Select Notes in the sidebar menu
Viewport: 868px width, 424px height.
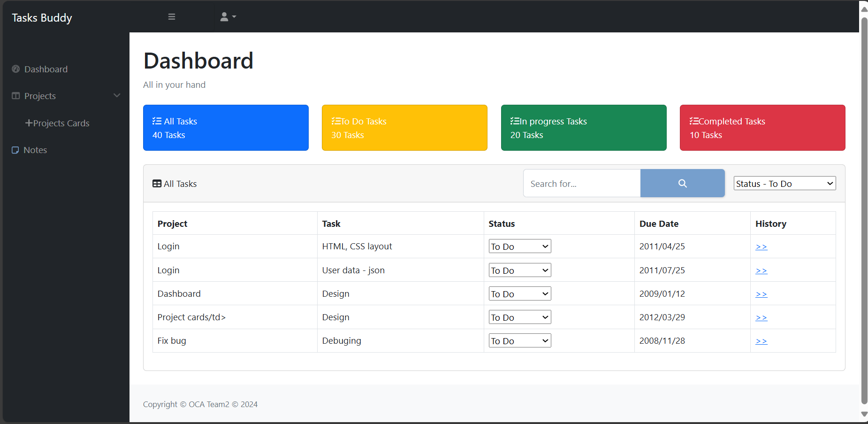pyautogui.click(x=35, y=150)
